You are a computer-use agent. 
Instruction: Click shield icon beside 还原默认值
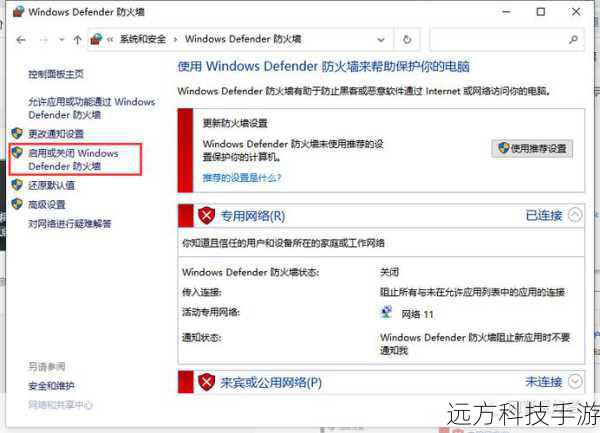(17, 185)
